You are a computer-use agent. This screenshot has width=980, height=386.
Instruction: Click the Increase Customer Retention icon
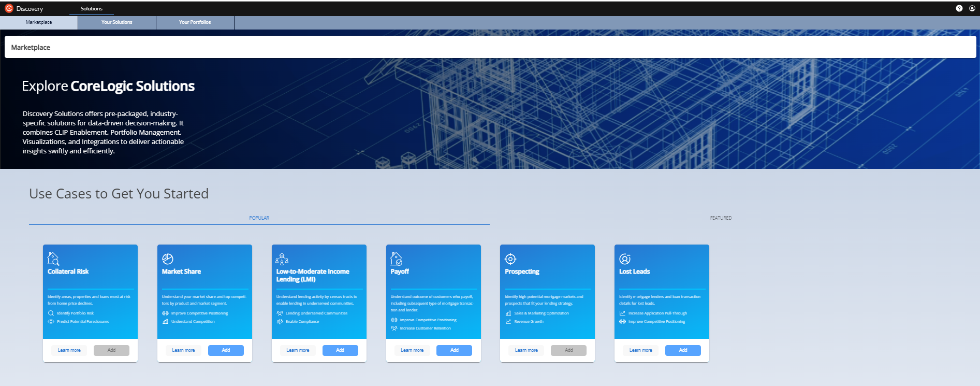click(x=394, y=328)
